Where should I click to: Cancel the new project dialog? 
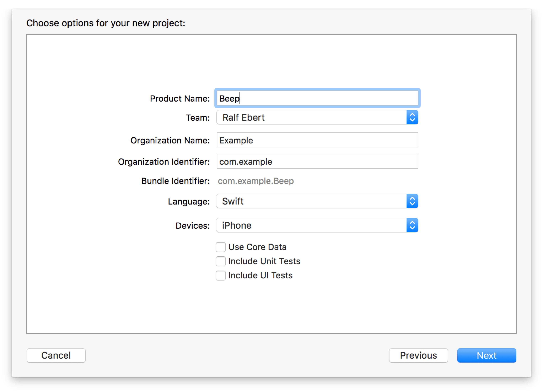pos(56,355)
